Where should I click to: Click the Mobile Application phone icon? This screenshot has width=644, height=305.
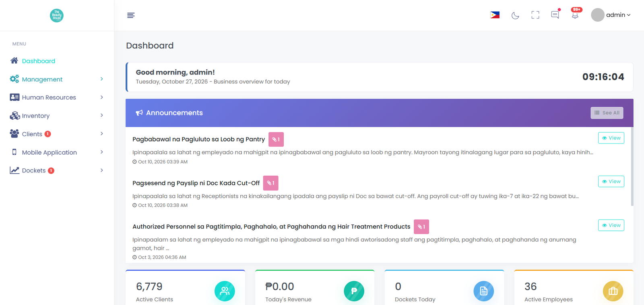pyautogui.click(x=14, y=152)
